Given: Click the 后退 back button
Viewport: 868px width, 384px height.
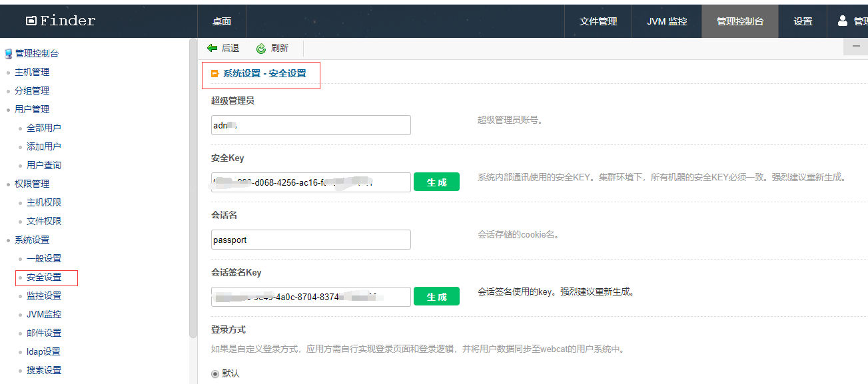Looking at the screenshot, I should tap(223, 49).
